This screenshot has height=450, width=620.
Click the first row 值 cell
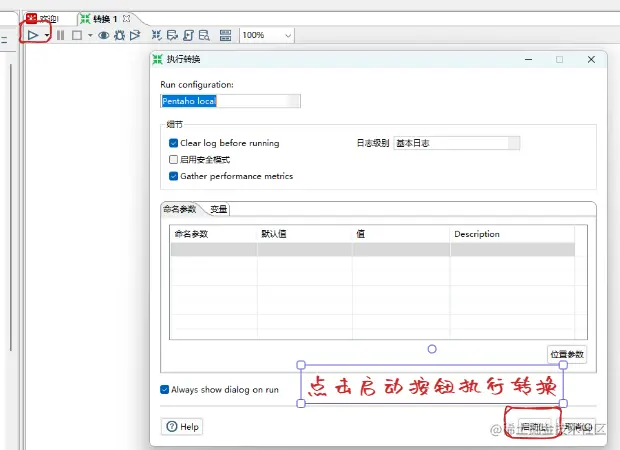point(401,250)
